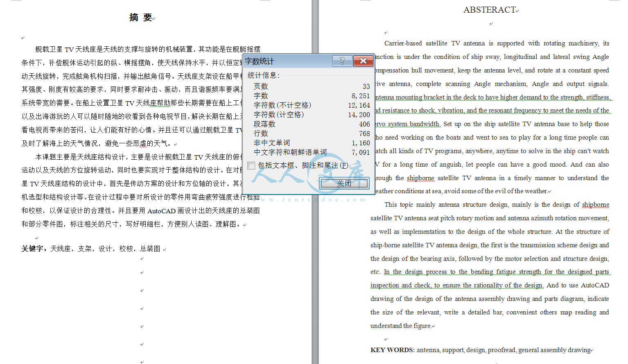Click 'Carrier-based satellite TV antenna' line
This screenshot has height=364, width=628.
(497, 43)
